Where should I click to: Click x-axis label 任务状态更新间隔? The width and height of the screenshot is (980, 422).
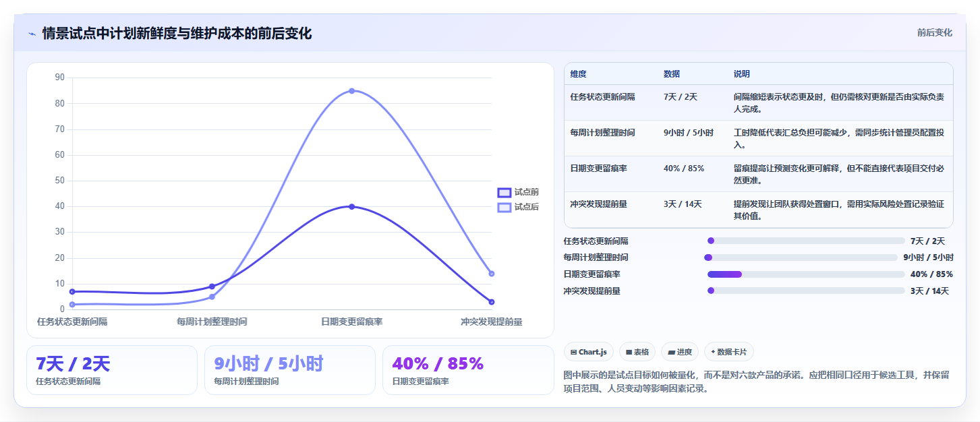point(72,322)
